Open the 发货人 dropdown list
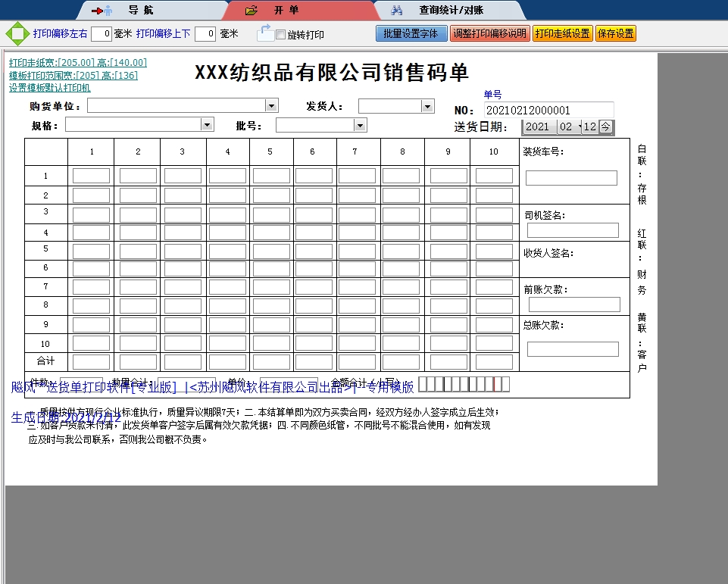Screen dimensions: 728x584 coord(427,107)
